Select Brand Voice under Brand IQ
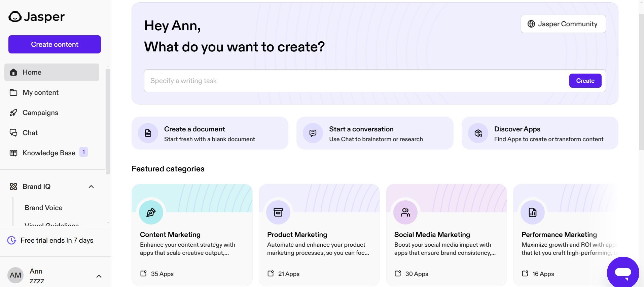The width and height of the screenshot is (644, 287). coord(43,208)
